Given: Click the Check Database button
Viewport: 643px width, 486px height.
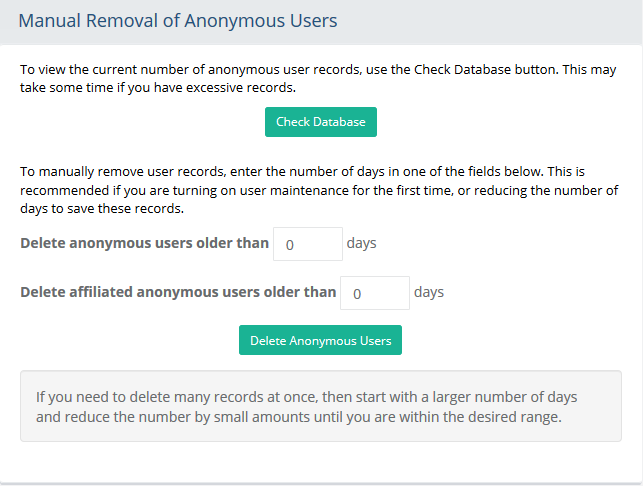Looking at the screenshot, I should pos(320,122).
